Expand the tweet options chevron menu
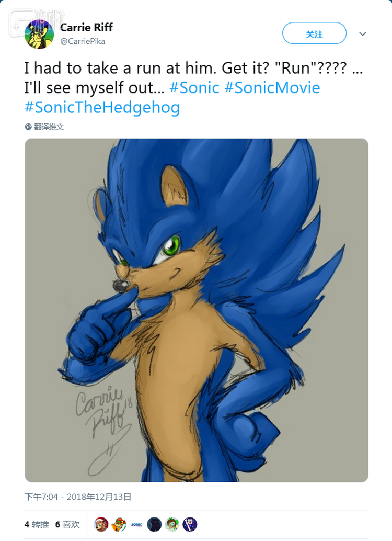Viewport: 392px width, 541px height. pos(363,34)
